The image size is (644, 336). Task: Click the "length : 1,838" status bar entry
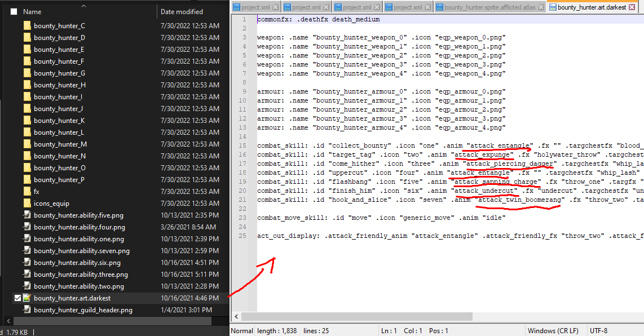click(277, 331)
